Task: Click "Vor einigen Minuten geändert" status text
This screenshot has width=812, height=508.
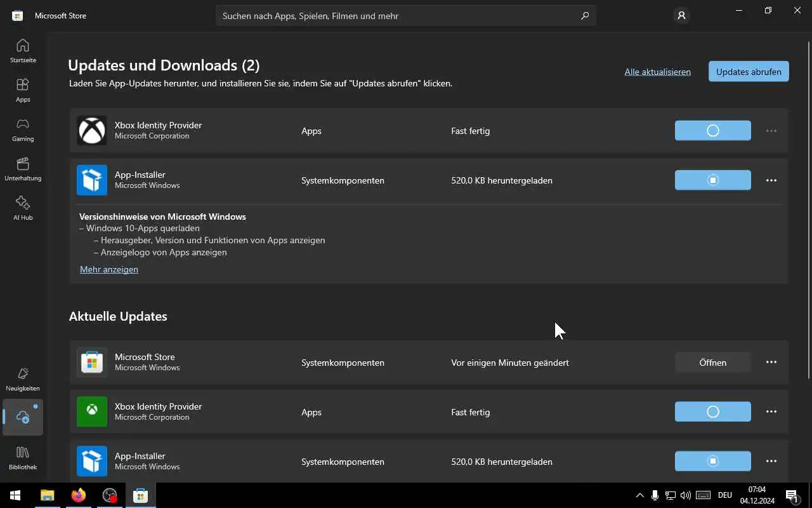Action: pyautogui.click(x=510, y=363)
